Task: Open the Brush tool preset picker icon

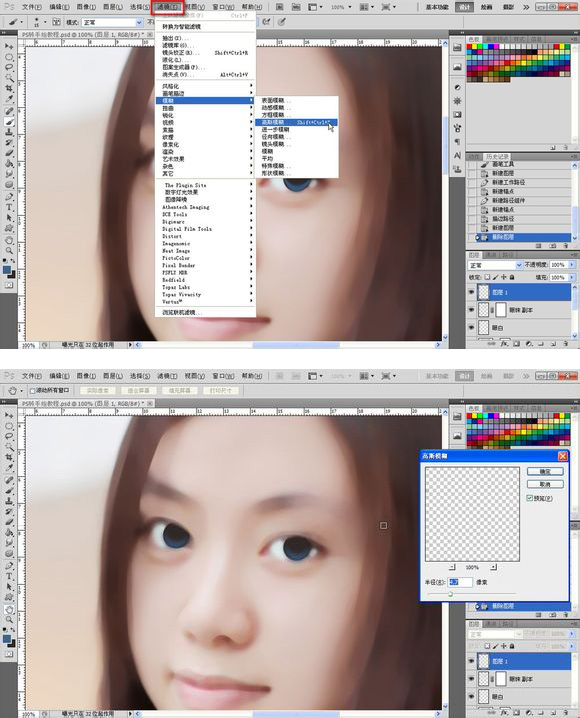Action: click(x=15, y=22)
